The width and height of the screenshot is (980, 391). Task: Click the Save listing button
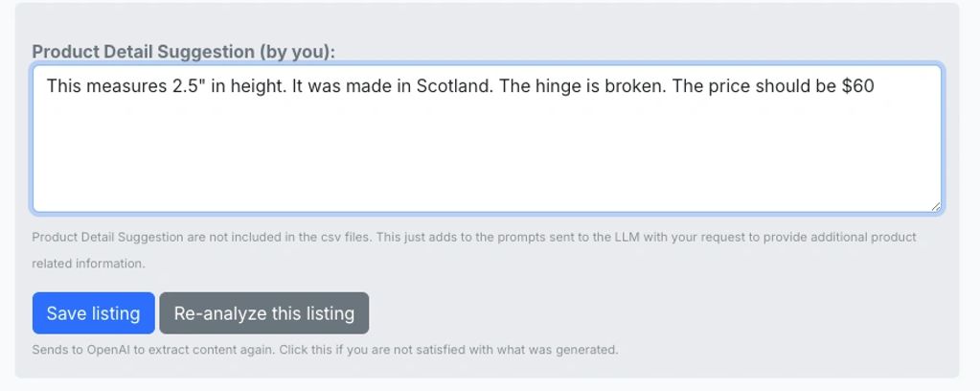click(93, 313)
